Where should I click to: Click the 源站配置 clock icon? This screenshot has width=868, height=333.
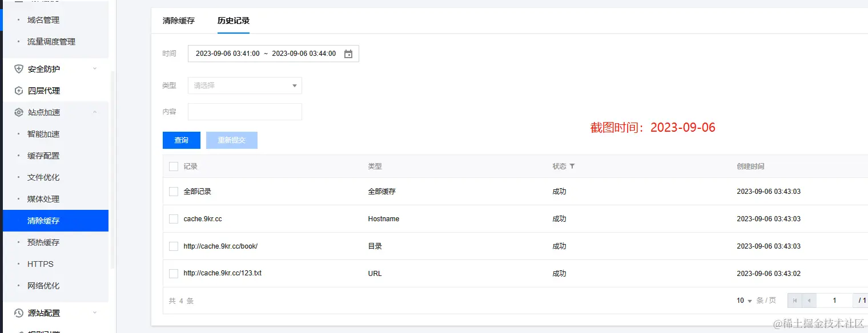pos(19,313)
